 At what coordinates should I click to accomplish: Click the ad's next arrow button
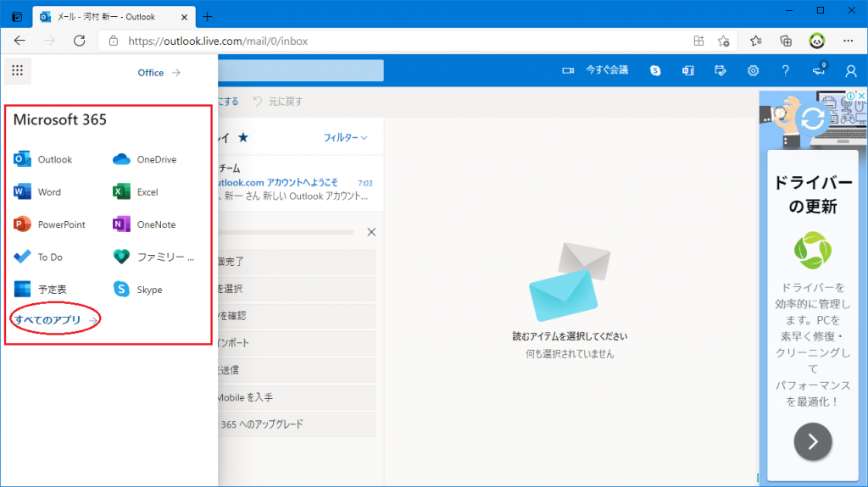coord(813,441)
